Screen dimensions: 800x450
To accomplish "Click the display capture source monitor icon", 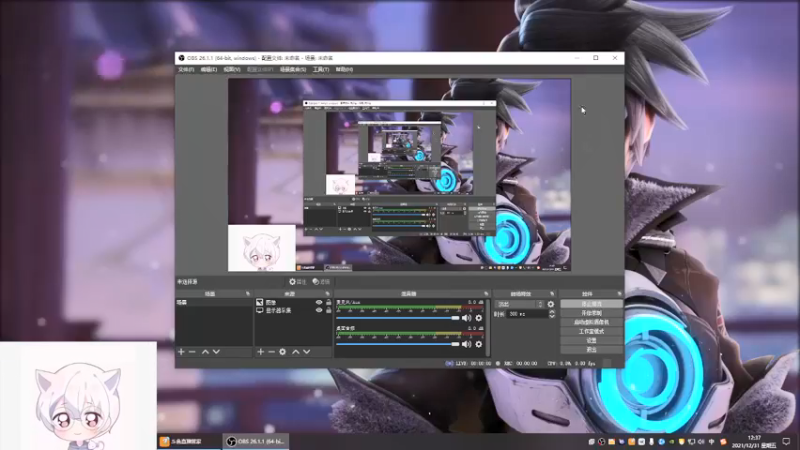I will click(260, 310).
